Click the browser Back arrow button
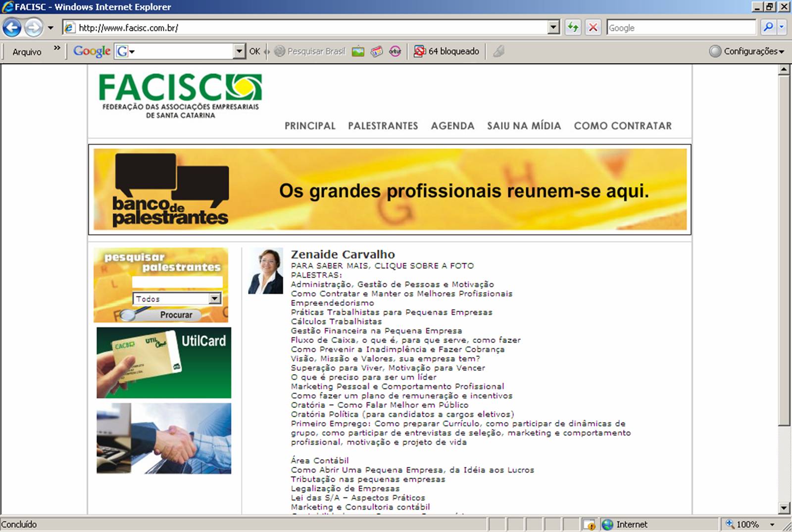 click(12, 27)
